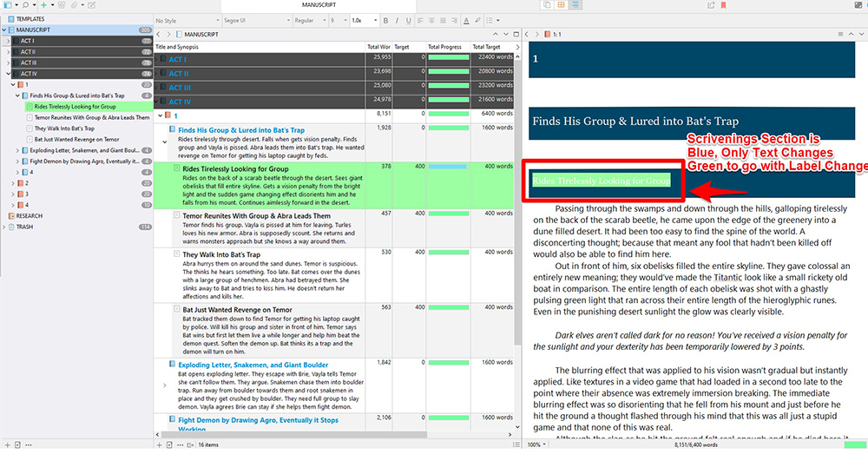Click the Target column header

tap(409, 47)
